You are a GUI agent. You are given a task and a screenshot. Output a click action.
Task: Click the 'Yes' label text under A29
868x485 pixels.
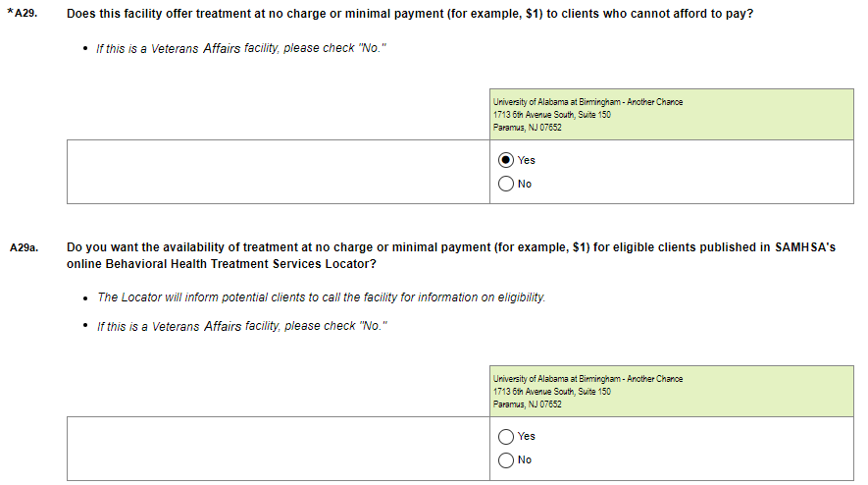coord(527,160)
